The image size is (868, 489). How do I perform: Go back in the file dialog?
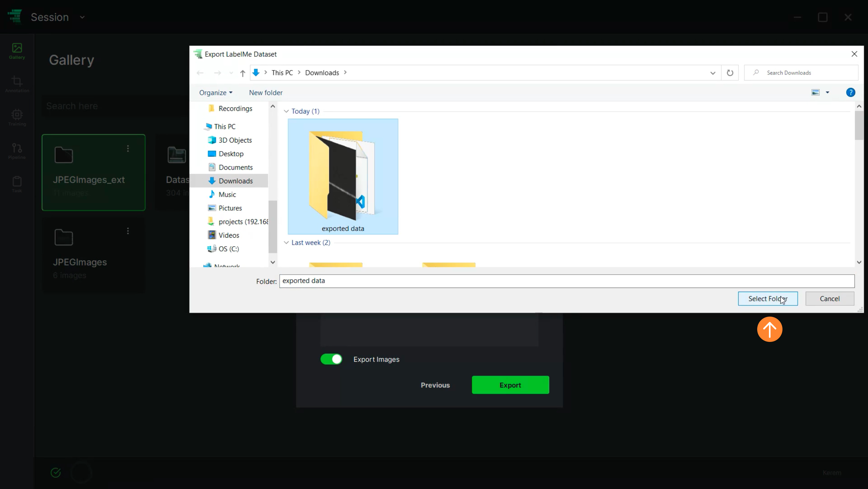[200, 73]
